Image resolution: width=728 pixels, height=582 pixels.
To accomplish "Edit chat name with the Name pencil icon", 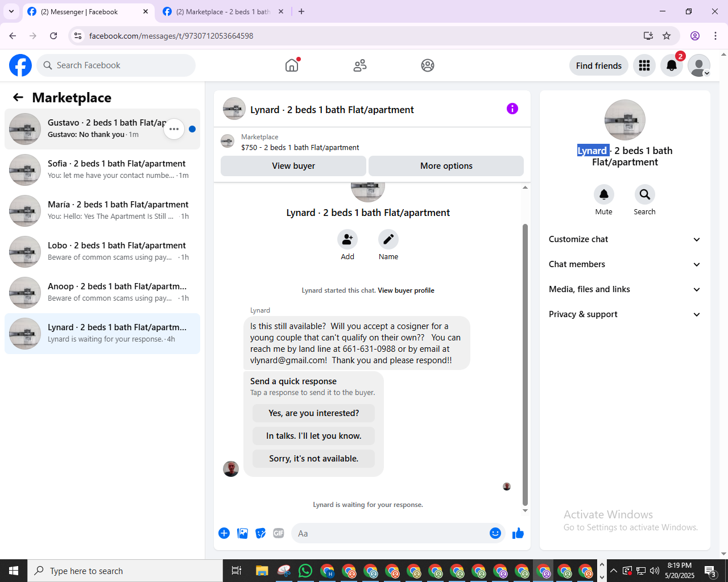I will [388, 239].
